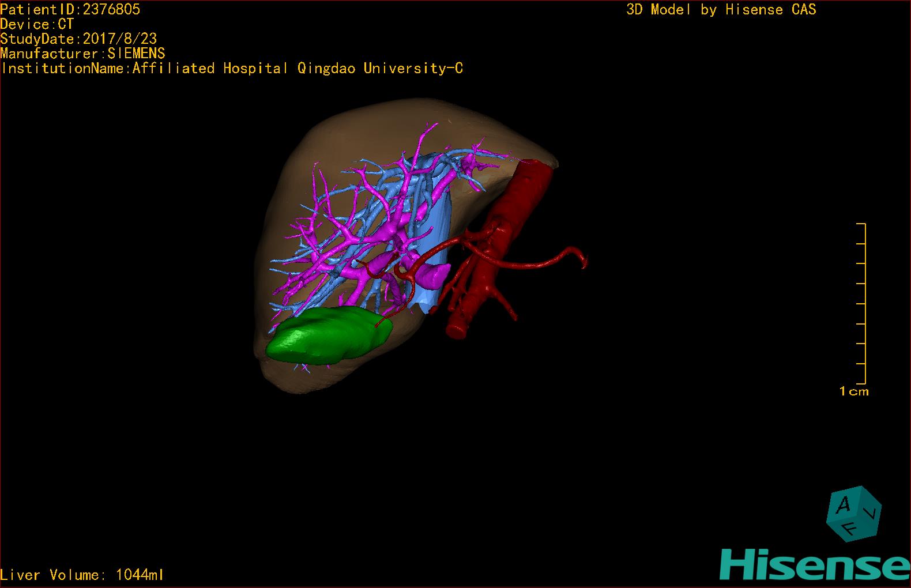Image resolution: width=911 pixels, height=588 pixels.
Task: Click the orientation cube icon
Action: point(853,514)
